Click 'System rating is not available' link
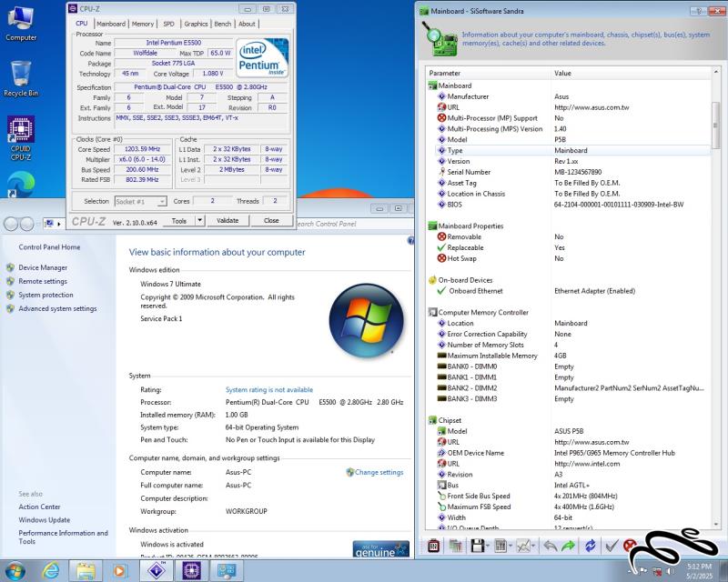Viewport: 728px width, 582px height. coord(269,390)
